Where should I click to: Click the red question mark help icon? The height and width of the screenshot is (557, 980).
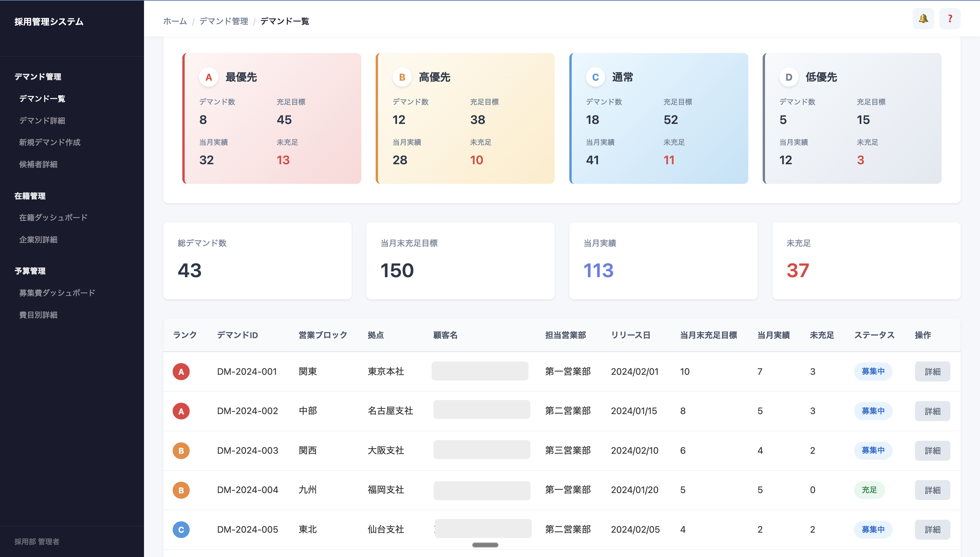tap(949, 18)
